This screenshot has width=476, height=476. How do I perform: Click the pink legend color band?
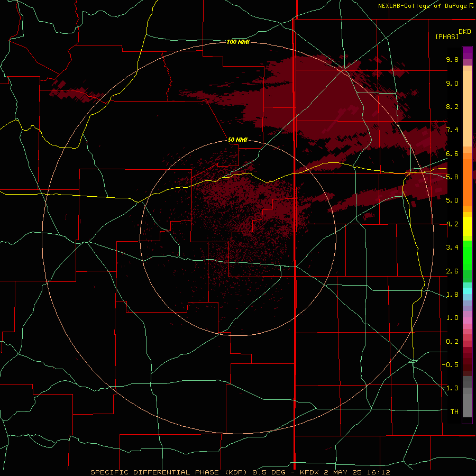(467, 320)
